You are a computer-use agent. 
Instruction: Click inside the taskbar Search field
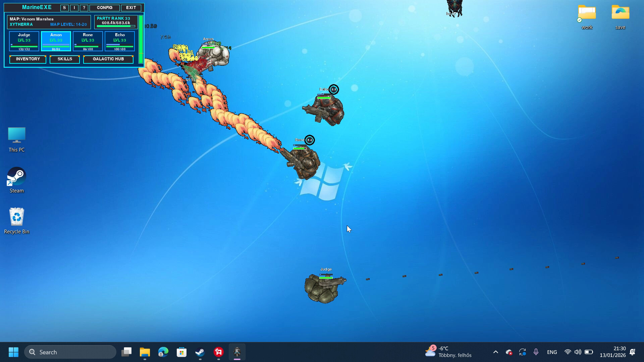point(70,352)
